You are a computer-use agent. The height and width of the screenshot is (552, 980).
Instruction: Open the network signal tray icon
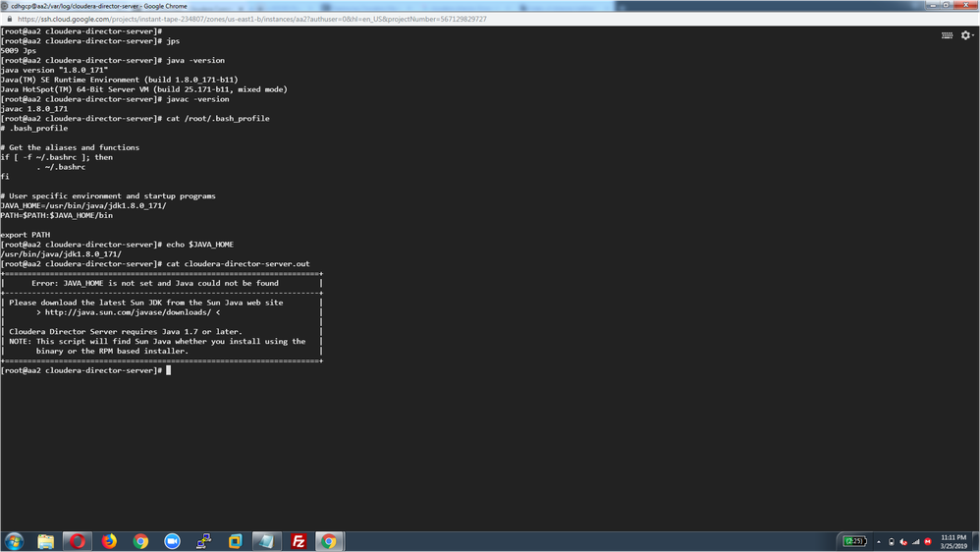coord(916,542)
